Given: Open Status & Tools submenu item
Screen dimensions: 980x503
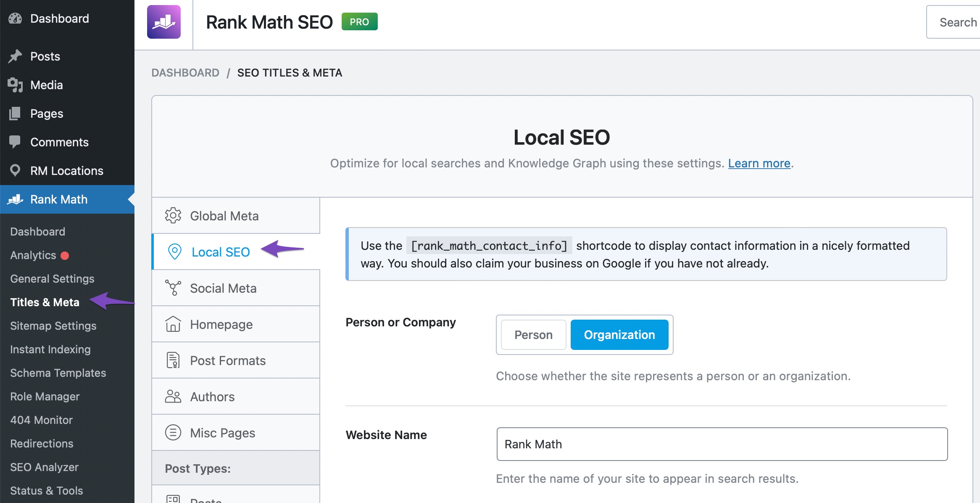Looking at the screenshot, I should tap(47, 490).
